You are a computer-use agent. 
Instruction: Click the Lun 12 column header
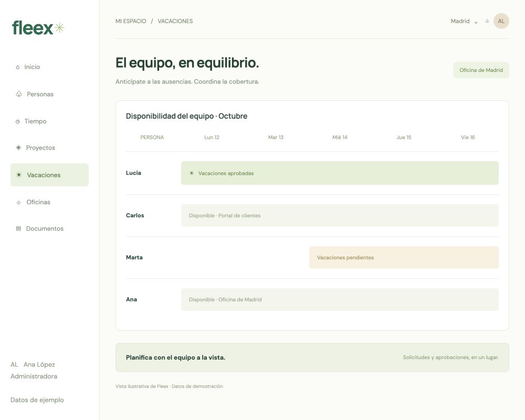tap(212, 138)
